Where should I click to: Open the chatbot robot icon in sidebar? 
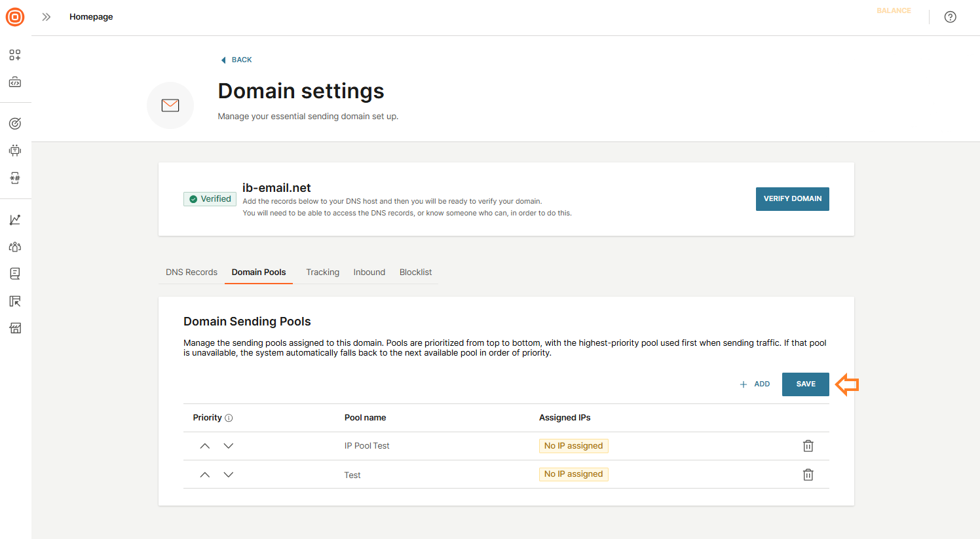(x=15, y=151)
